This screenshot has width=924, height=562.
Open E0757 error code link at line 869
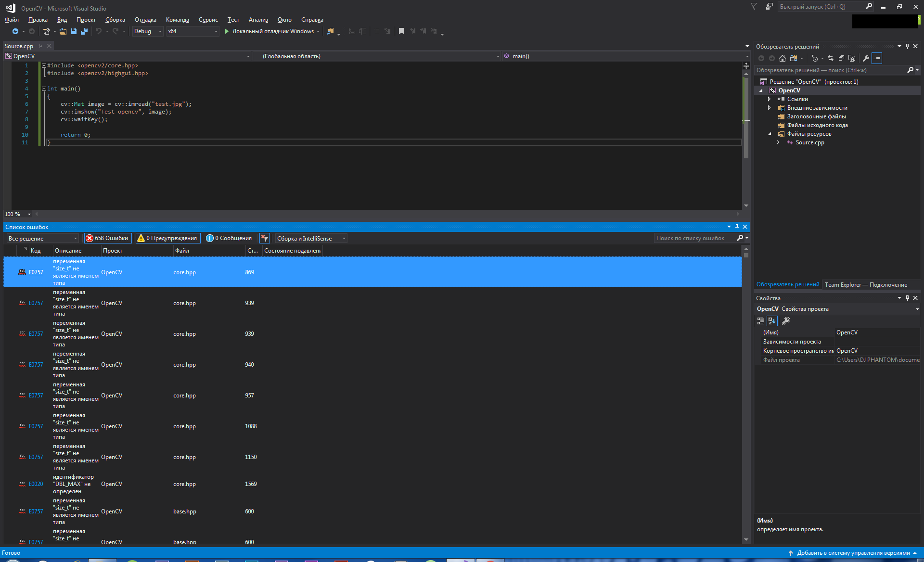[36, 272]
